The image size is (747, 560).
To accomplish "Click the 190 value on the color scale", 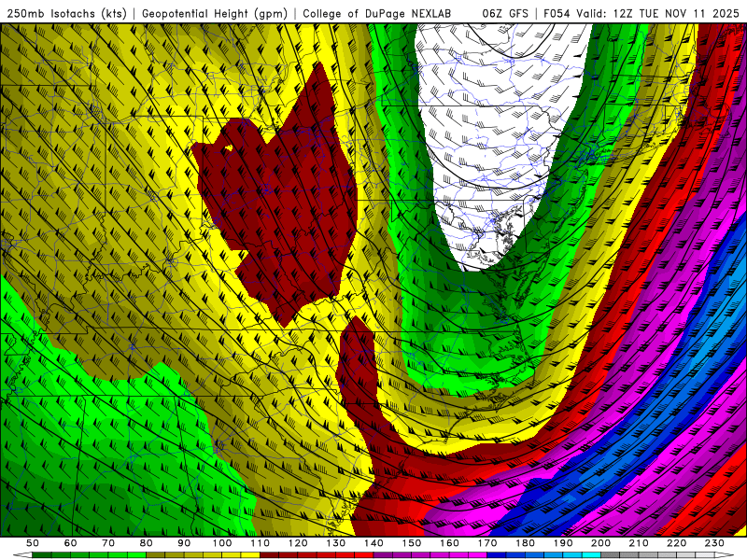I will [563, 543].
